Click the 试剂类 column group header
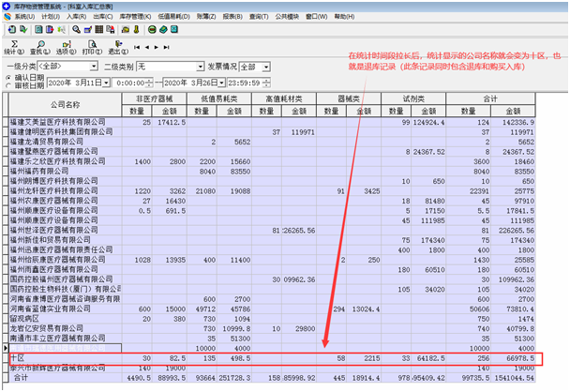This screenshot has height=392, width=570. point(413,98)
